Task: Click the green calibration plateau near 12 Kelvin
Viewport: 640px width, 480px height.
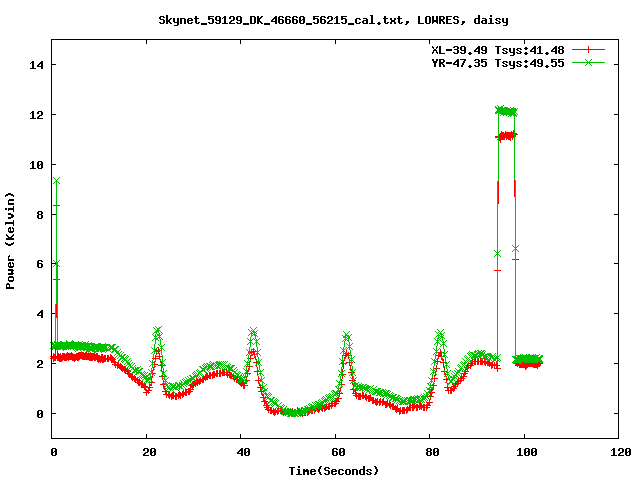Action: 506,111
